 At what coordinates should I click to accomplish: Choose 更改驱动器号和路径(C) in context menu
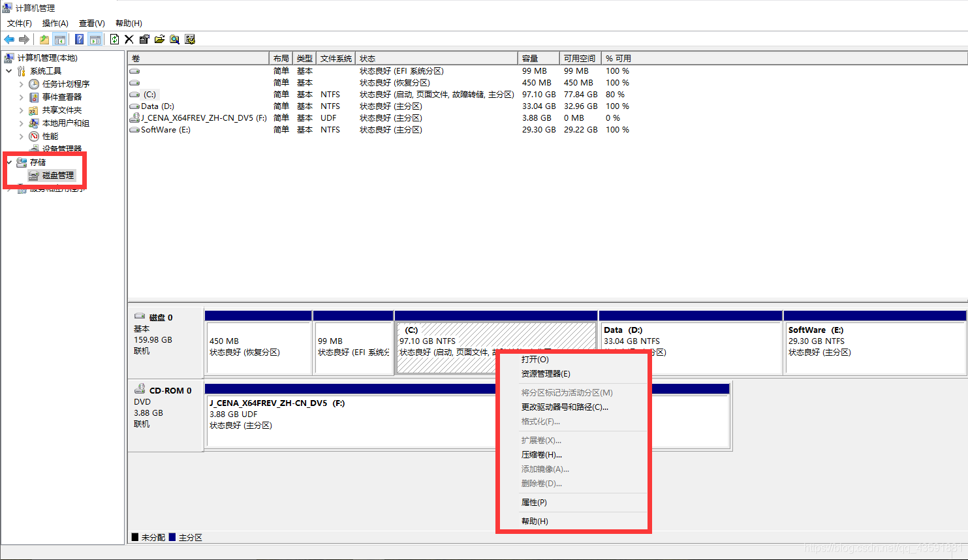pos(565,407)
